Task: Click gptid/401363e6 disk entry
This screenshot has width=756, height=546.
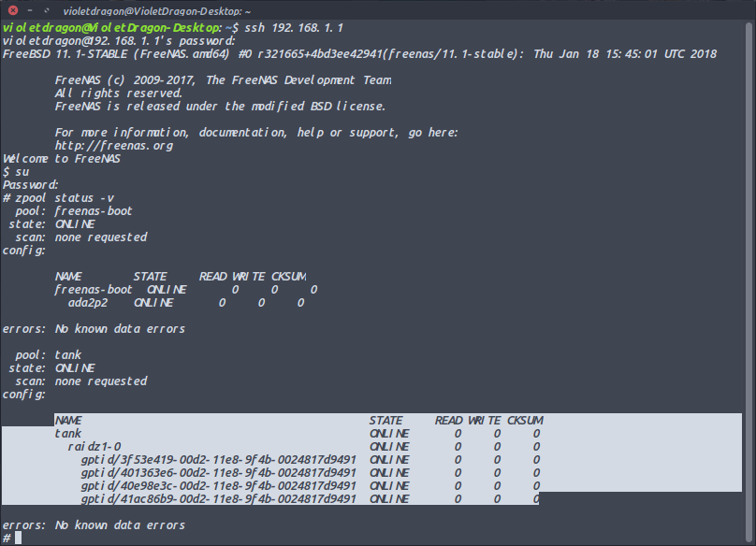Action: tap(218, 473)
